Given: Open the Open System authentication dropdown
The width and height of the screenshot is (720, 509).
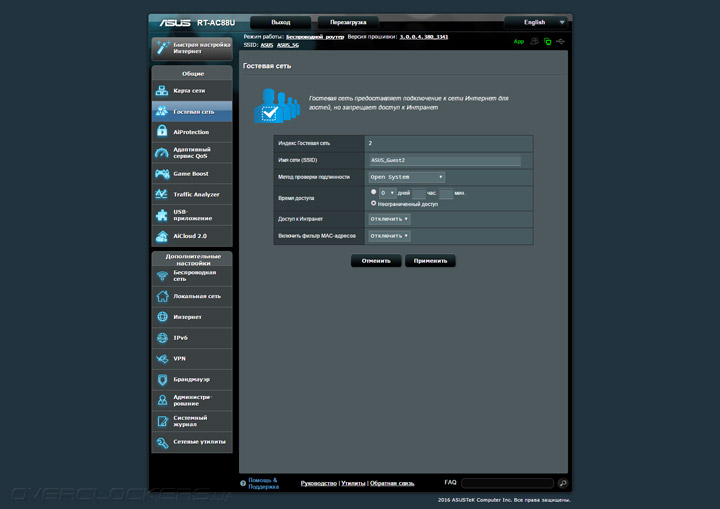Looking at the screenshot, I should [x=406, y=177].
